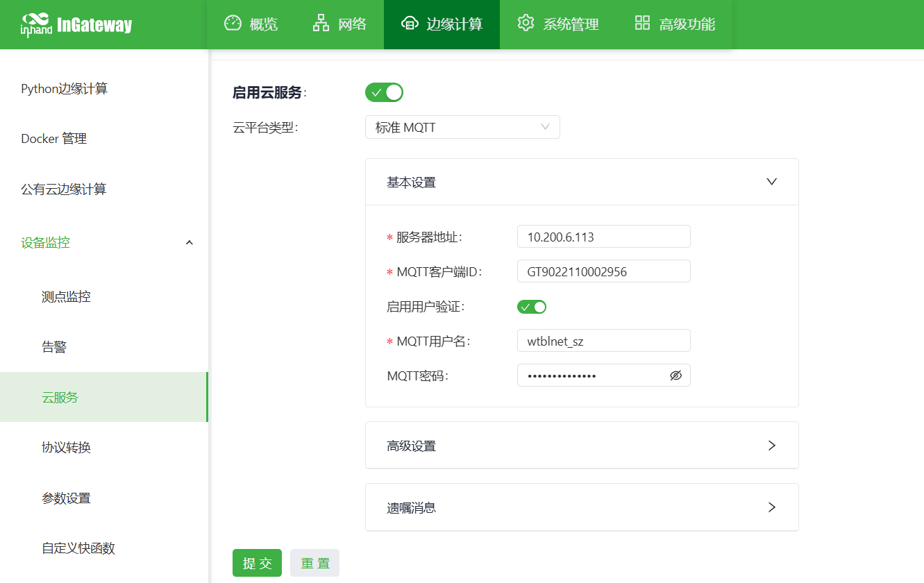Open the 系统管理 tab
The height and width of the screenshot is (583, 924).
(x=558, y=24)
